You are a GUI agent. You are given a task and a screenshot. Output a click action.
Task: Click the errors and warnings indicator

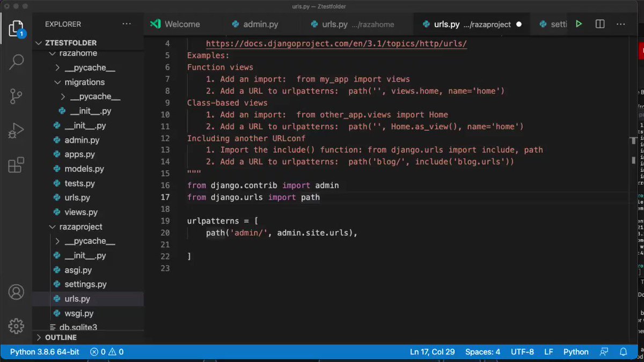pyautogui.click(x=107, y=352)
